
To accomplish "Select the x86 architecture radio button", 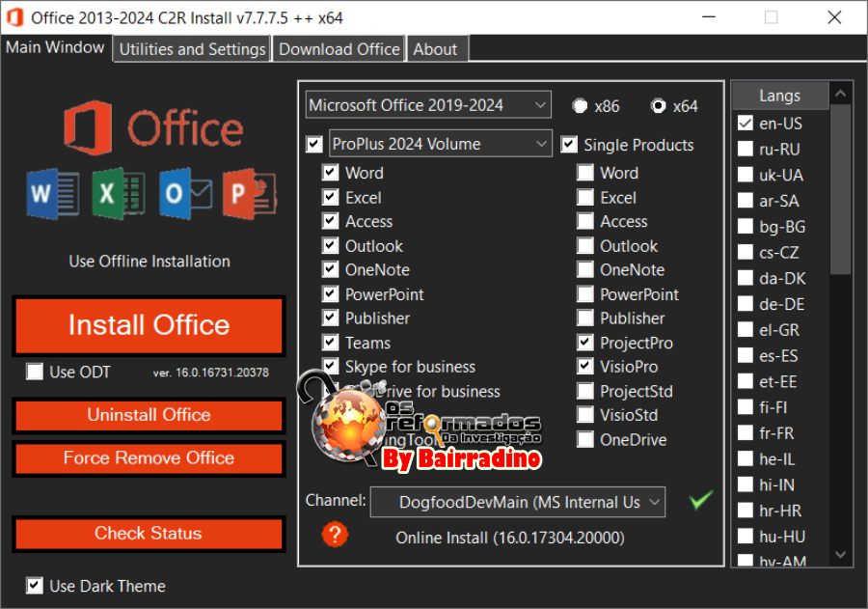I will point(580,106).
